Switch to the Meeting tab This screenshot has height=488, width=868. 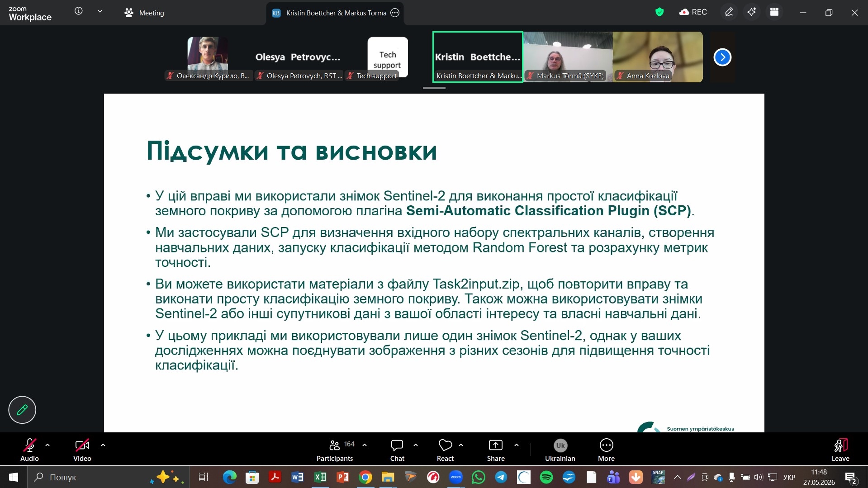tap(144, 13)
